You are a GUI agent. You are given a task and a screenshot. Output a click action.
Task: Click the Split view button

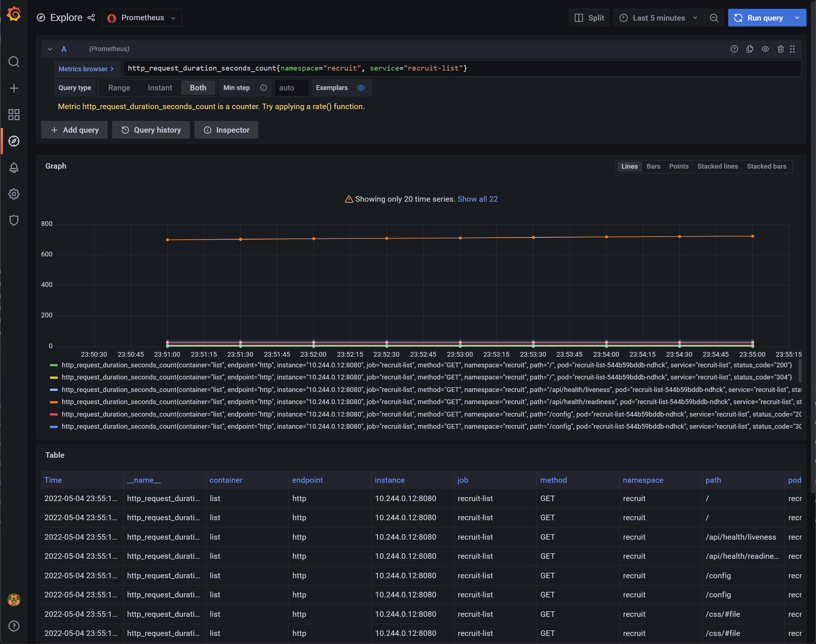[589, 18]
